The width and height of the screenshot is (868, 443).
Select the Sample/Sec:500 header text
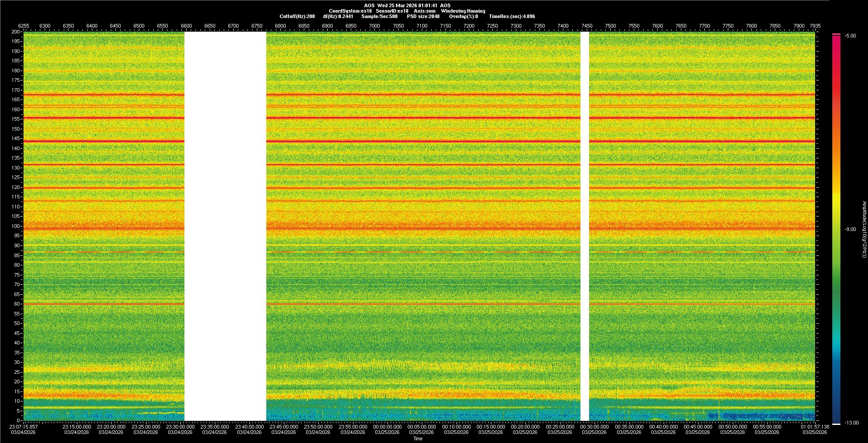[379, 16]
